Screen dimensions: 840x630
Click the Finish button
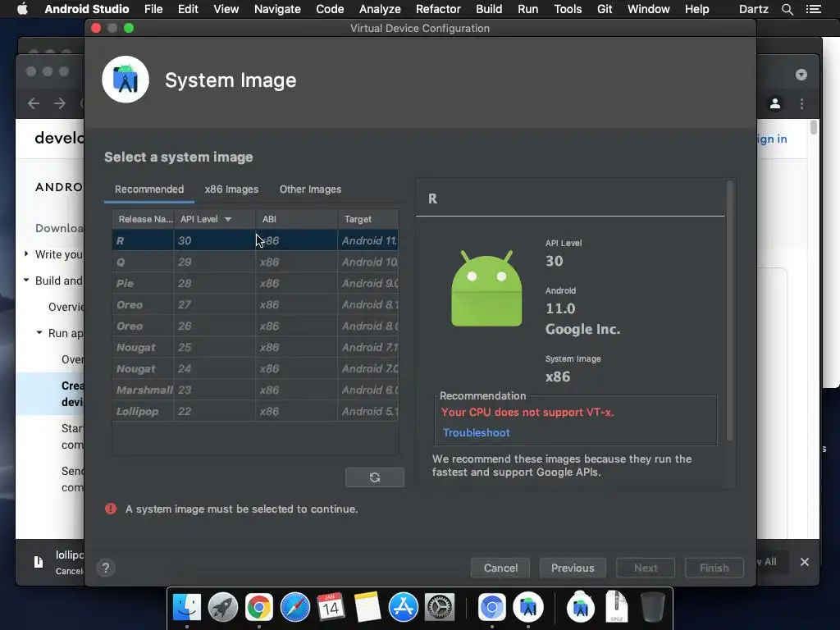(714, 568)
